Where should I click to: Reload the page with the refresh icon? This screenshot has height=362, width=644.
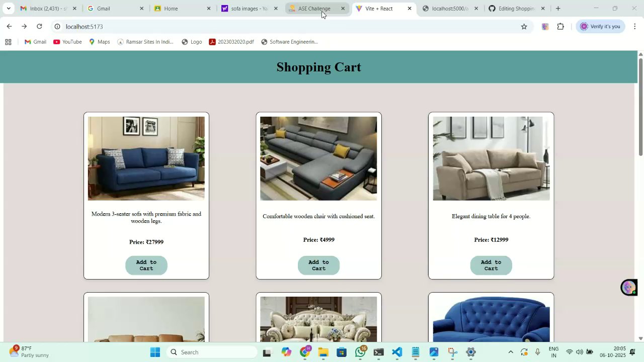click(x=39, y=27)
